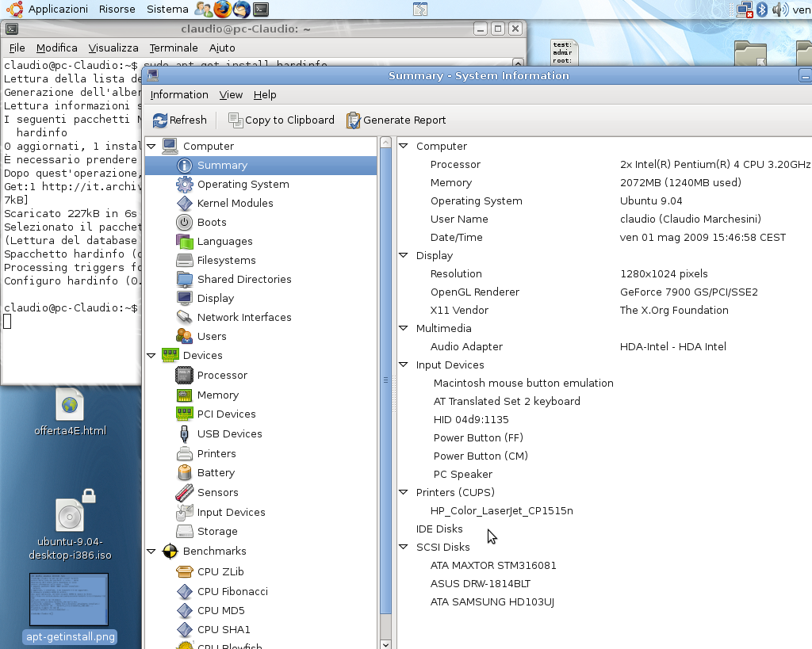Collapse the Input Devices section in summary
The image size is (812, 649).
coord(404,365)
